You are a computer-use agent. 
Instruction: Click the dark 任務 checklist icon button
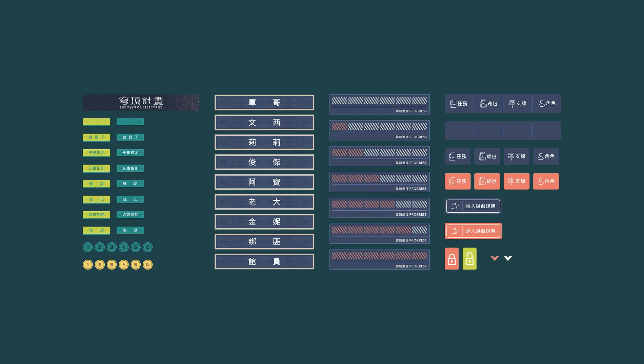(458, 156)
